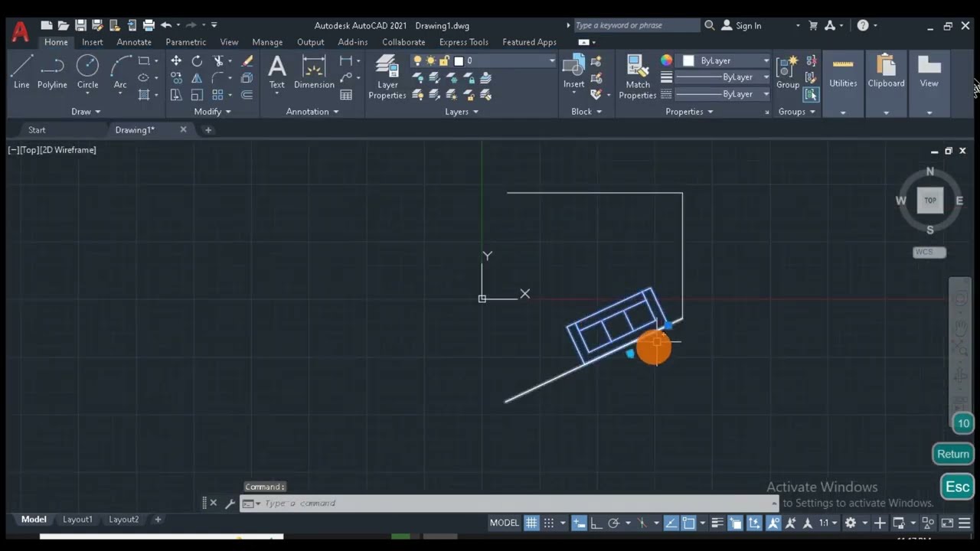Click the white layer color swatch

[459, 60]
